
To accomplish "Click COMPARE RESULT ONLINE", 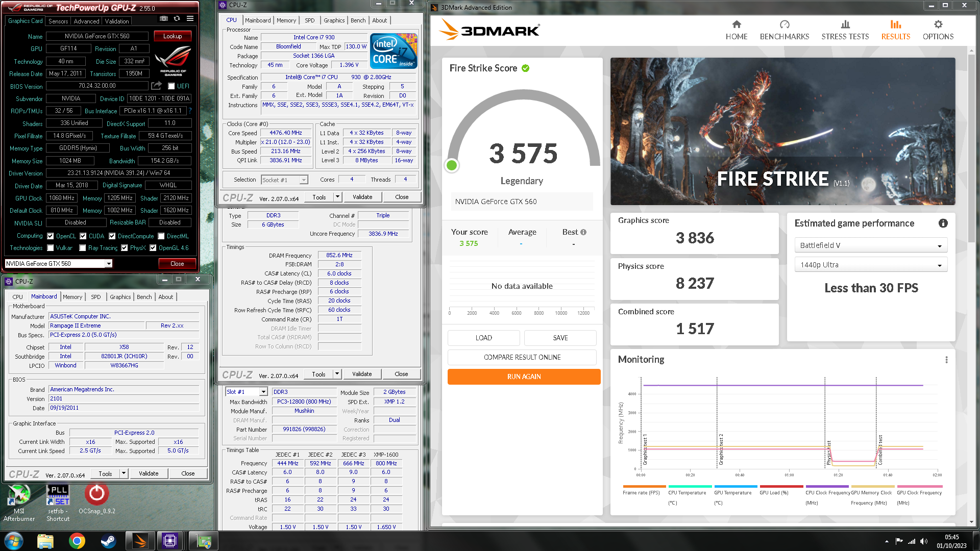I will (x=522, y=357).
